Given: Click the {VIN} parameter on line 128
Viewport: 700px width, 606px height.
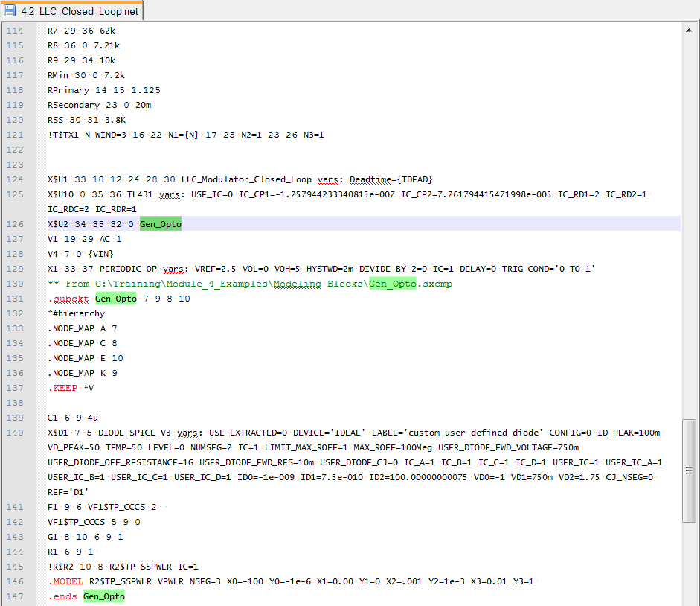Looking at the screenshot, I should pos(100,253).
